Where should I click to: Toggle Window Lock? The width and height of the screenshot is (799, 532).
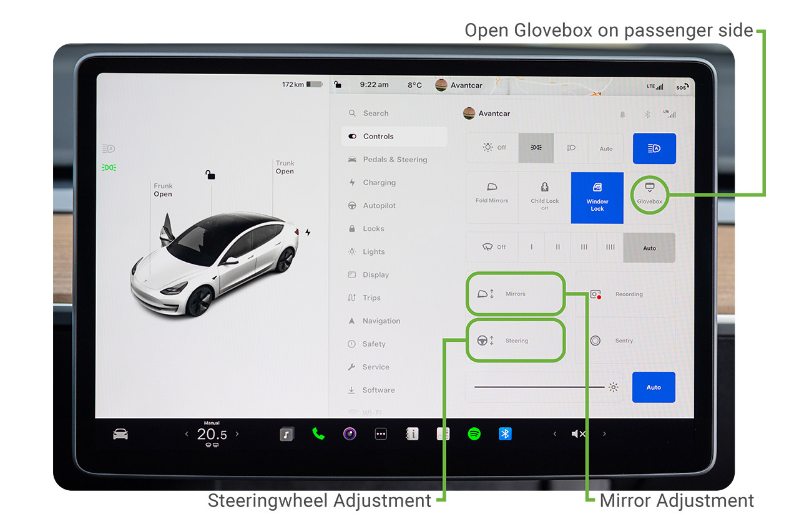[x=597, y=198]
